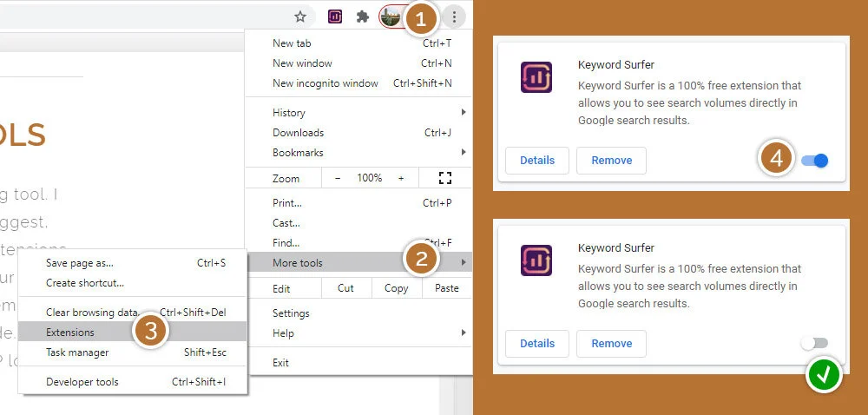Click Paste in the Edit row
This screenshot has height=415, width=868.
coord(447,288)
